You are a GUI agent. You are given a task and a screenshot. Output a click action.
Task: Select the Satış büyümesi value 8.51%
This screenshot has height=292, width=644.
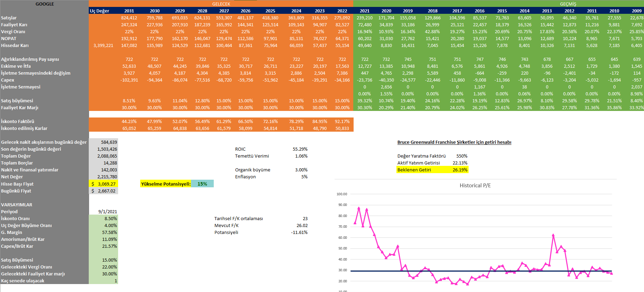click(129, 101)
